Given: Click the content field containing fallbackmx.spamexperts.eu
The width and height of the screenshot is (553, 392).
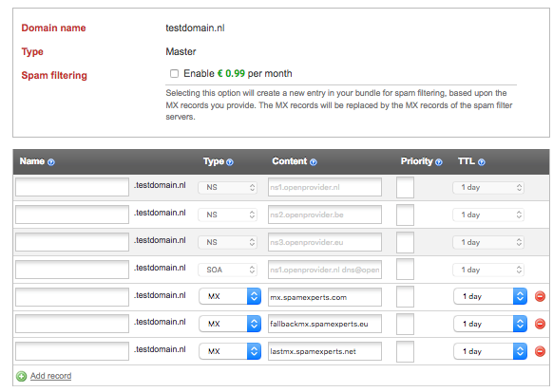Looking at the screenshot, I should (x=325, y=324).
